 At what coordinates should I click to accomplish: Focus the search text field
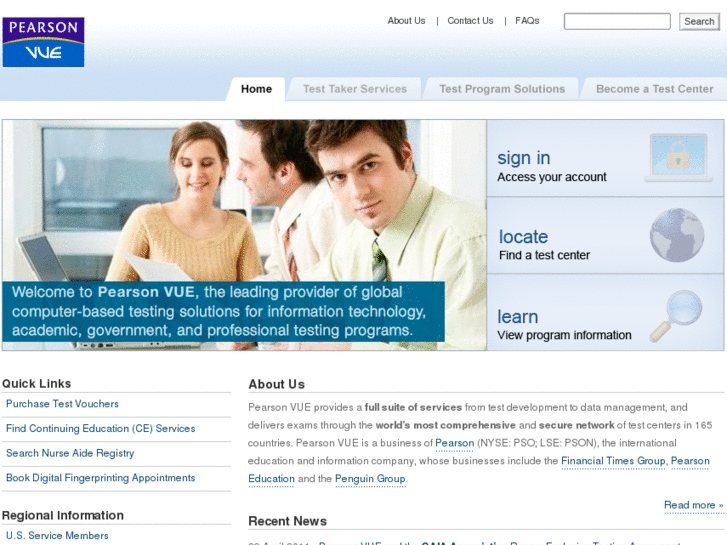pos(617,21)
